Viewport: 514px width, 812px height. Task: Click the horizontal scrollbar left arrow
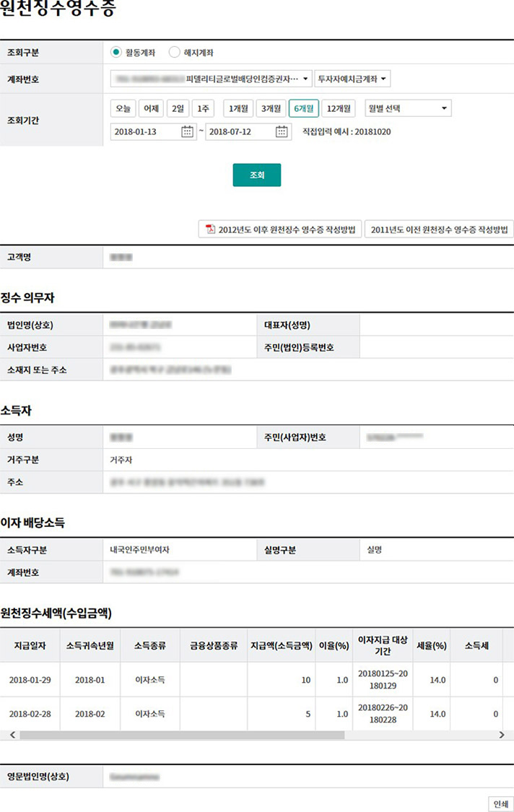coord(11,735)
